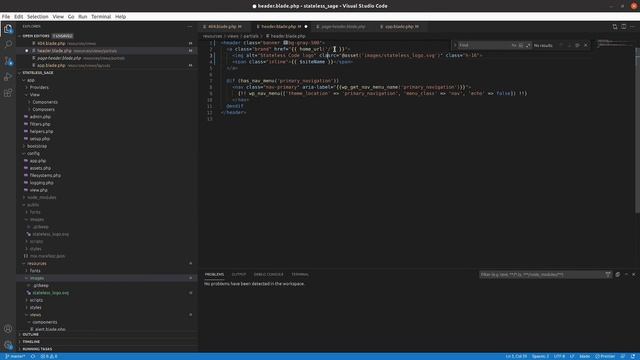Image resolution: width=640 pixels, height=360 pixels.
Task: Switch to the Debug Console panel tab
Action: click(268, 274)
